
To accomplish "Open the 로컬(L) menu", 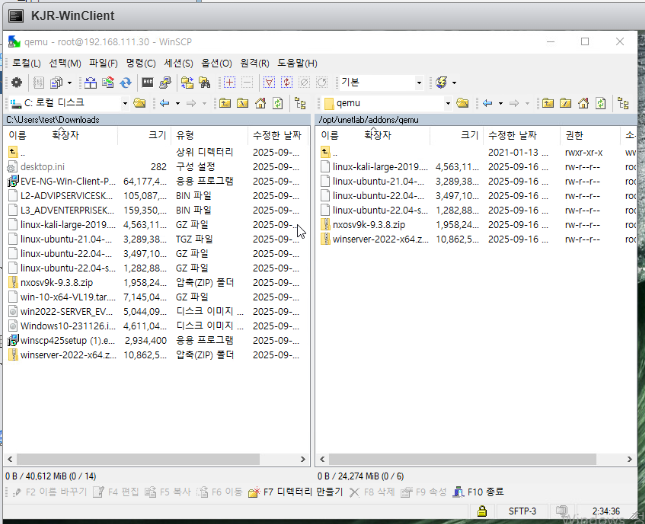I will point(26,63).
